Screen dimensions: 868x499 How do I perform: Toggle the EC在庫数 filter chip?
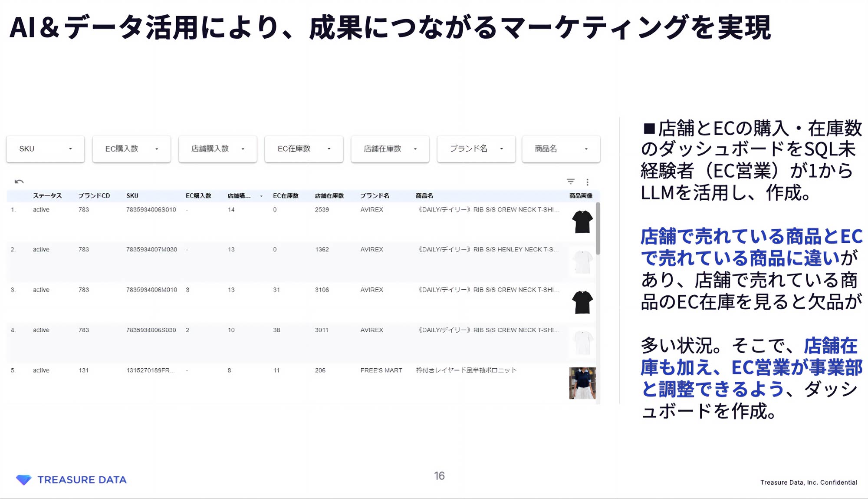(303, 149)
